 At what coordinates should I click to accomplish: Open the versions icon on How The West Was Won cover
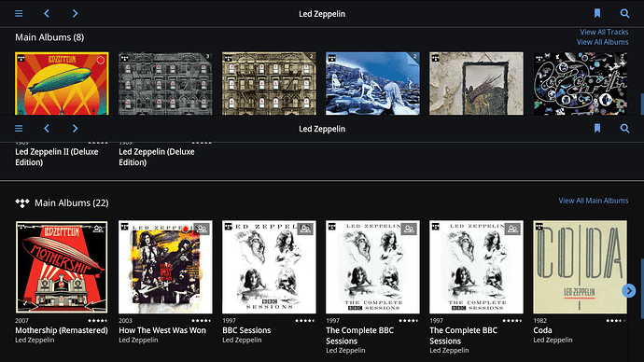202,229
